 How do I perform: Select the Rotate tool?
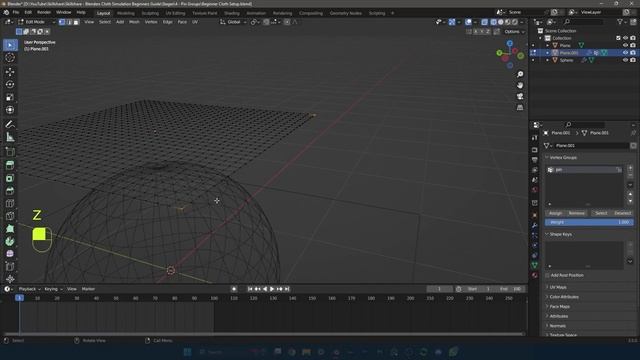click(10, 84)
